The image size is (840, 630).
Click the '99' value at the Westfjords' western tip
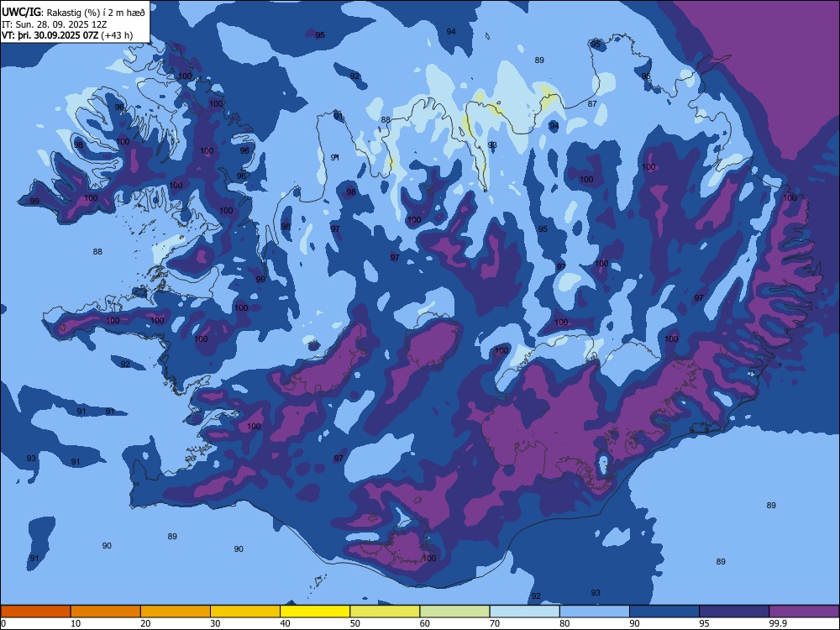pos(34,202)
